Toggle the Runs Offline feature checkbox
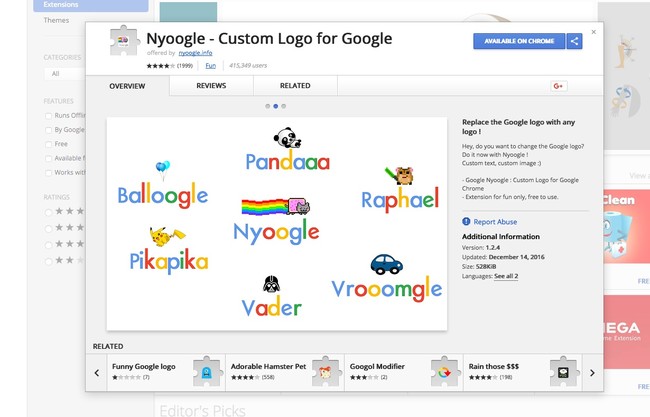 (x=49, y=116)
